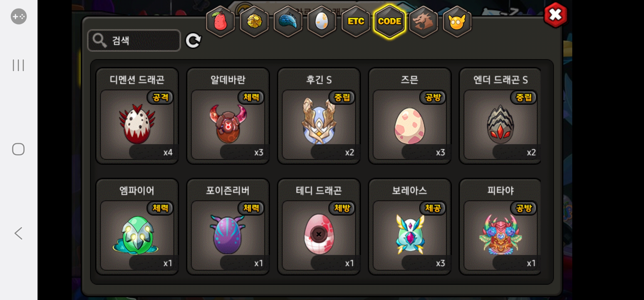Select the purple 포이즌리버 egg
The height and width of the screenshot is (300, 644).
click(228, 227)
